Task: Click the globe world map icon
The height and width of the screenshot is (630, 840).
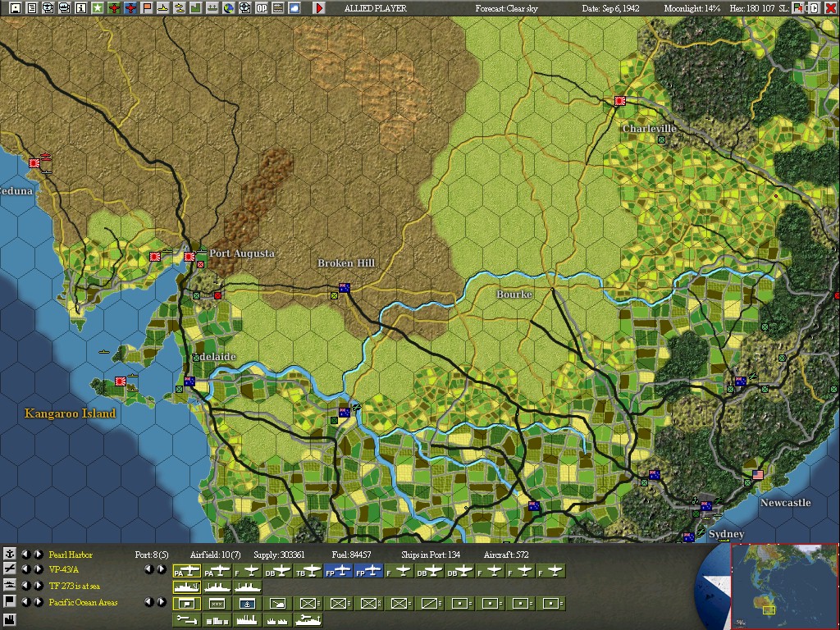Action: tap(228, 8)
